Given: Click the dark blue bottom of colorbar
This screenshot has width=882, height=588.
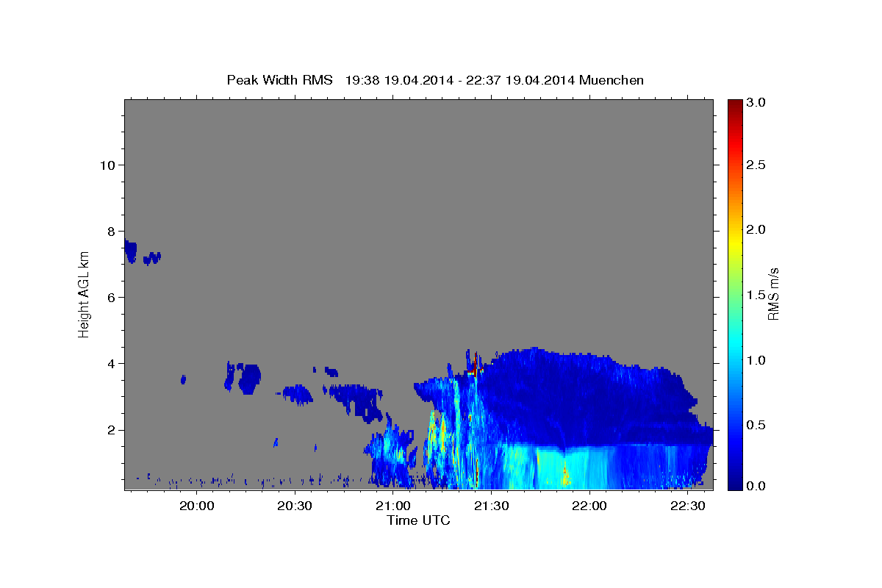Looking at the screenshot, I should pyautogui.click(x=734, y=481).
